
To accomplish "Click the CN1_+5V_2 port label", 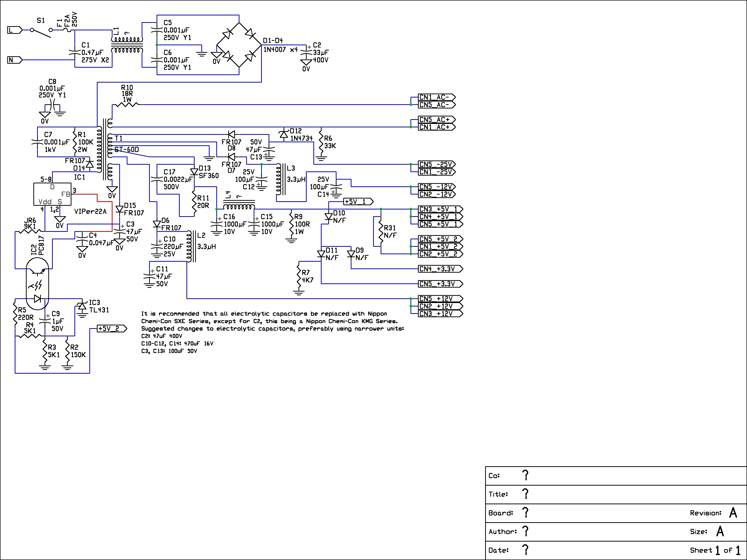I will tap(441, 246).
